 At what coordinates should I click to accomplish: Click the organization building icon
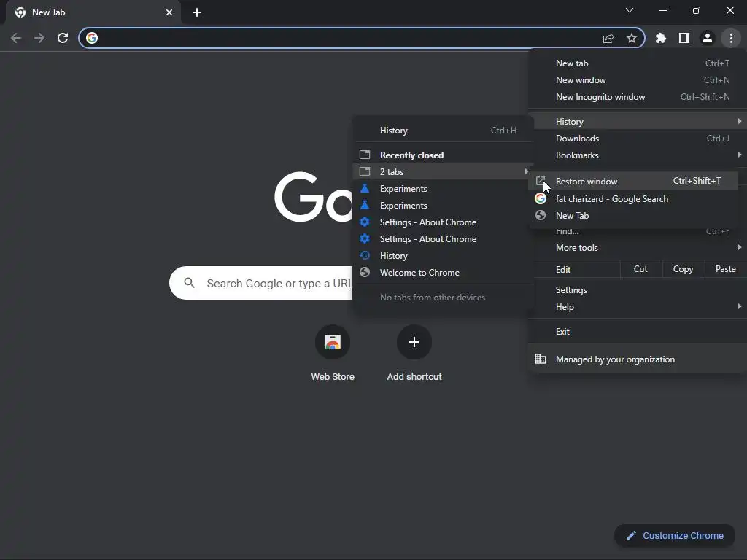tap(541, 359)
